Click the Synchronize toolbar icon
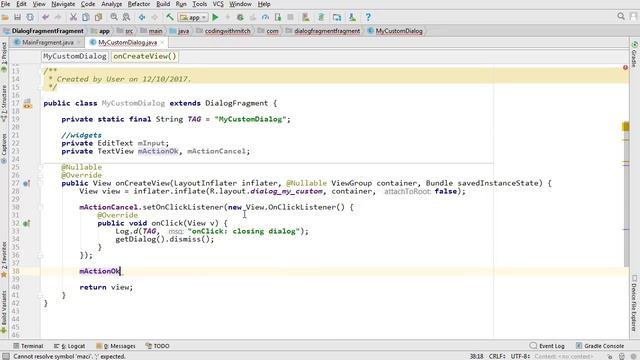Viewport: 640px width, 360px height. (30, 18)
